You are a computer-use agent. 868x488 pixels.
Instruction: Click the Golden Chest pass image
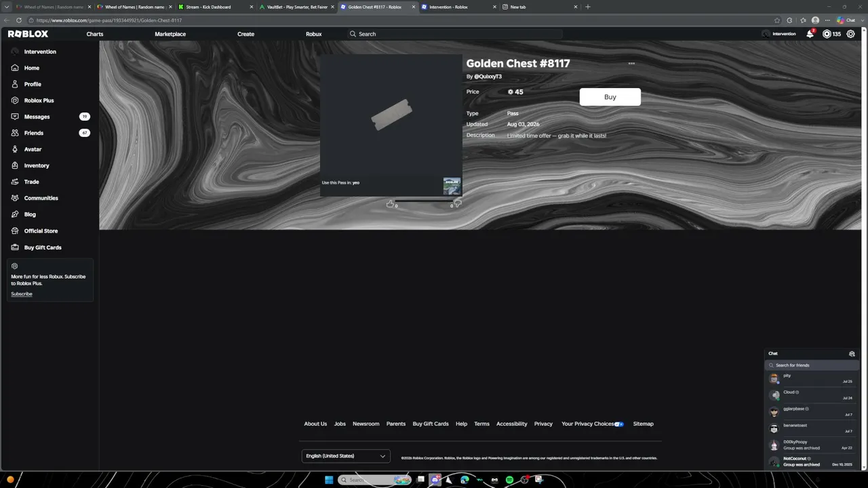click(391, 115)
